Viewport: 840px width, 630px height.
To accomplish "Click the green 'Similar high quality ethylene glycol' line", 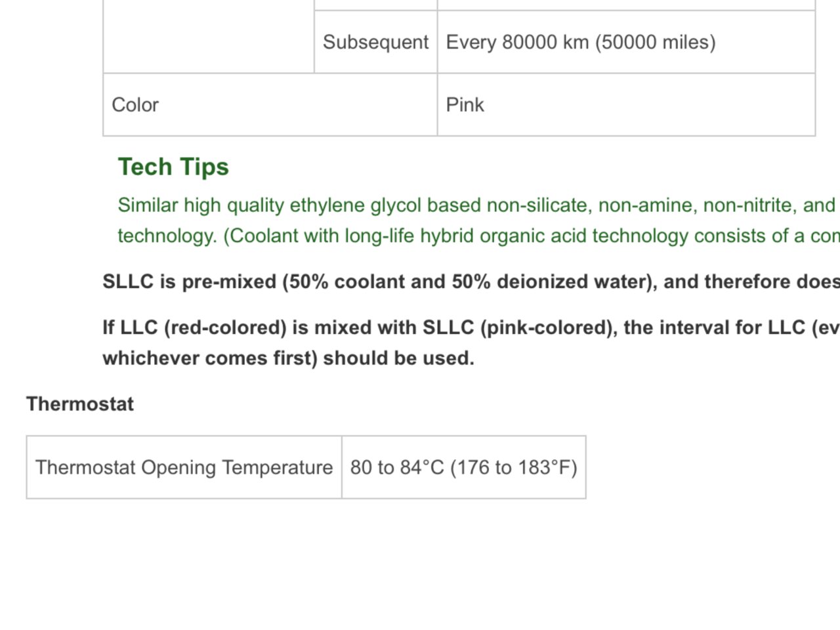I will [x=478, y=205].
